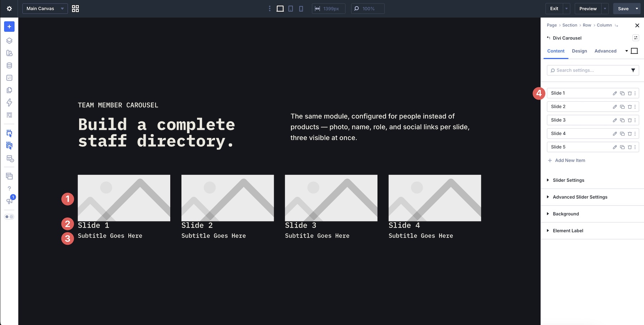Click the Preview button
Image resolution: width=644 pixels, height=325 pixels.
pos(588,9)
